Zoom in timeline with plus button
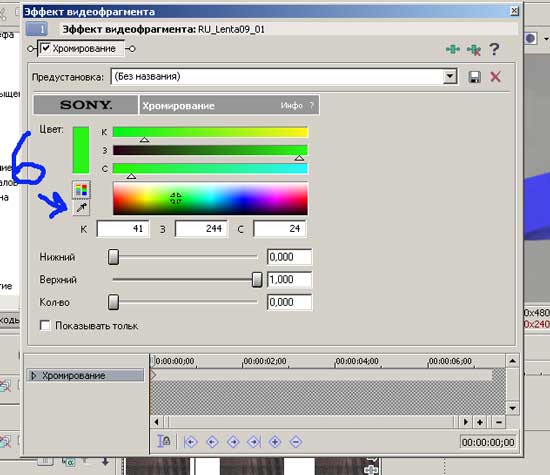The height and width of the screenshot is (475, 550). click(x=480, y=422)
